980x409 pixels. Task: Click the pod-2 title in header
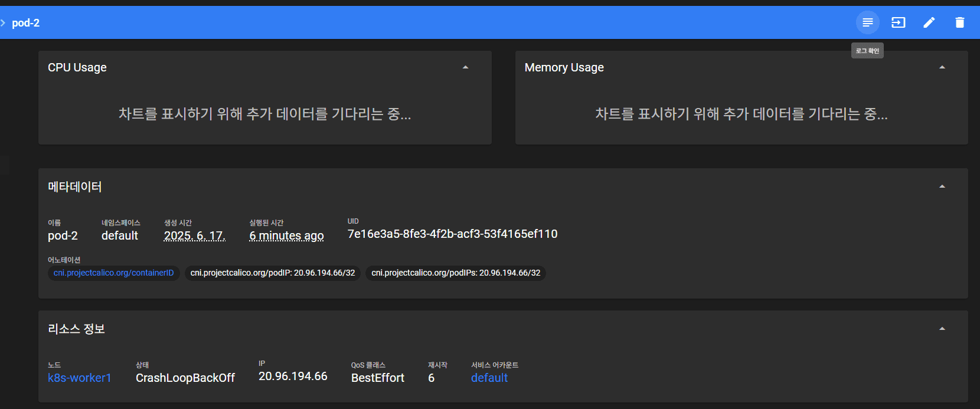(25, 23)
